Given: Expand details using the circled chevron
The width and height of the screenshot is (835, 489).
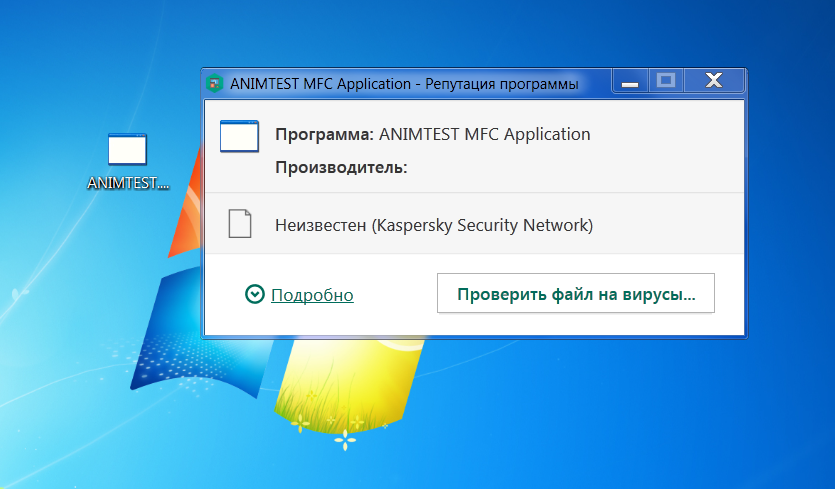Looking at the screenshot, I should click(255, 294).
